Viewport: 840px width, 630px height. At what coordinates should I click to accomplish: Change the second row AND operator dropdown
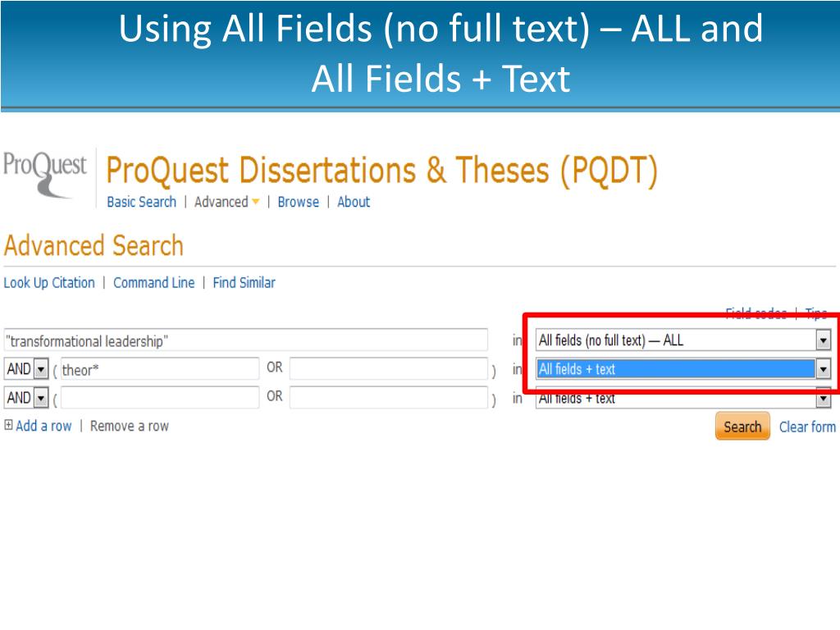coord(27,369)
